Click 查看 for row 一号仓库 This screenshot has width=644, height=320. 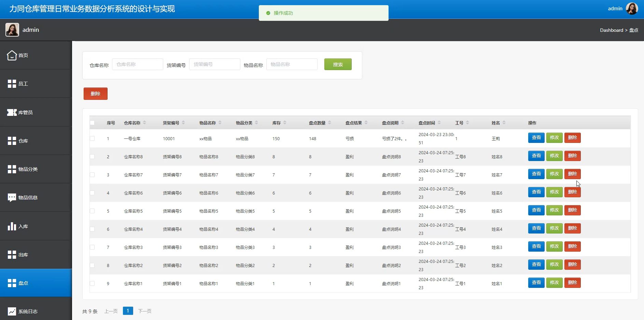point(536,138)
